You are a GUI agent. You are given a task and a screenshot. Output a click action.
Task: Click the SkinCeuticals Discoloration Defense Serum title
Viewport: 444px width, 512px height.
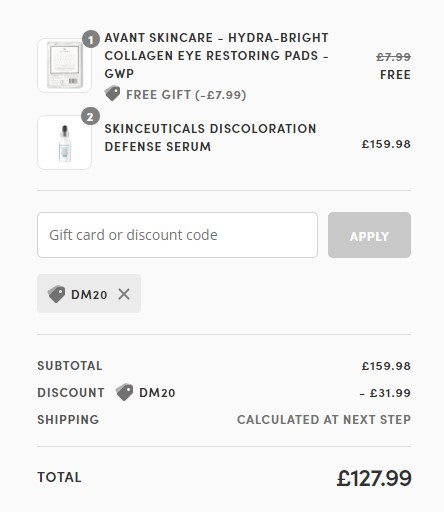210,138
